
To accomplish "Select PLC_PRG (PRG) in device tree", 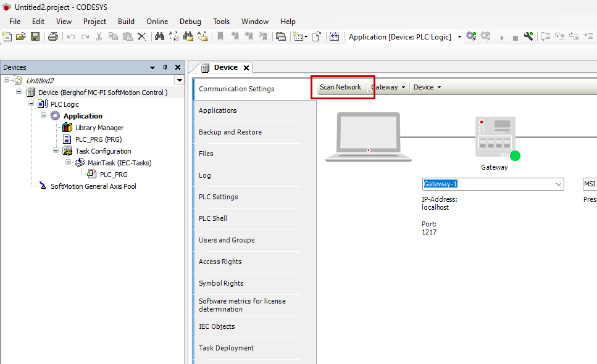I will click(99, 139).
